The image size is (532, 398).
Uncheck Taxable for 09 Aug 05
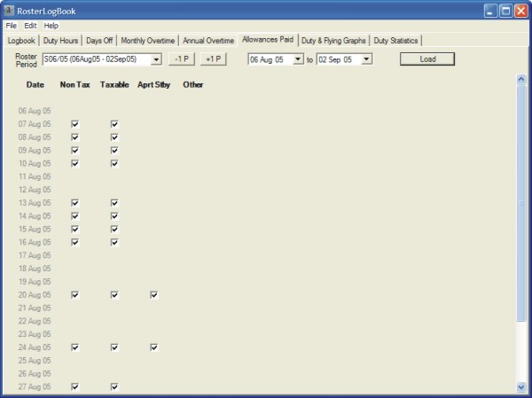(x=114, y=151)
